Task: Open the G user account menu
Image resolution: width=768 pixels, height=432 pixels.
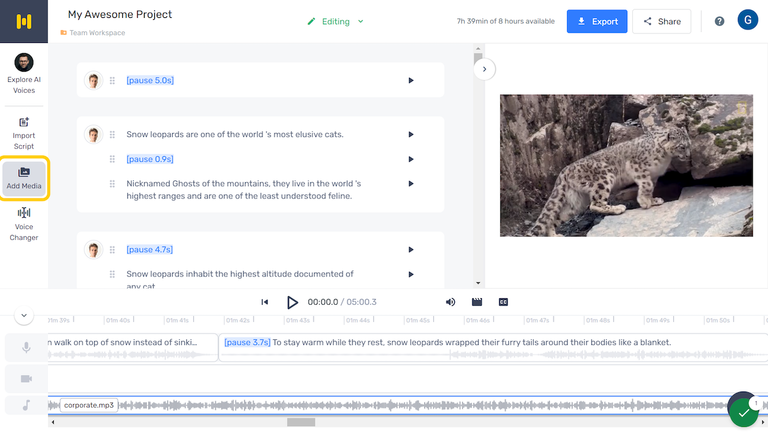Action: [747, 21]
